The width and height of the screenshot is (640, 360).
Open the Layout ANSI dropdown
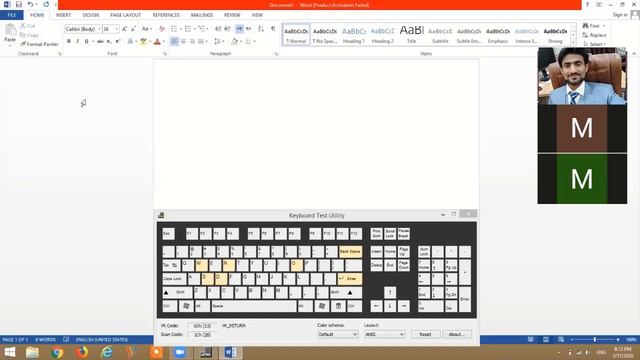pyautogui.click(x=384, y=334)
